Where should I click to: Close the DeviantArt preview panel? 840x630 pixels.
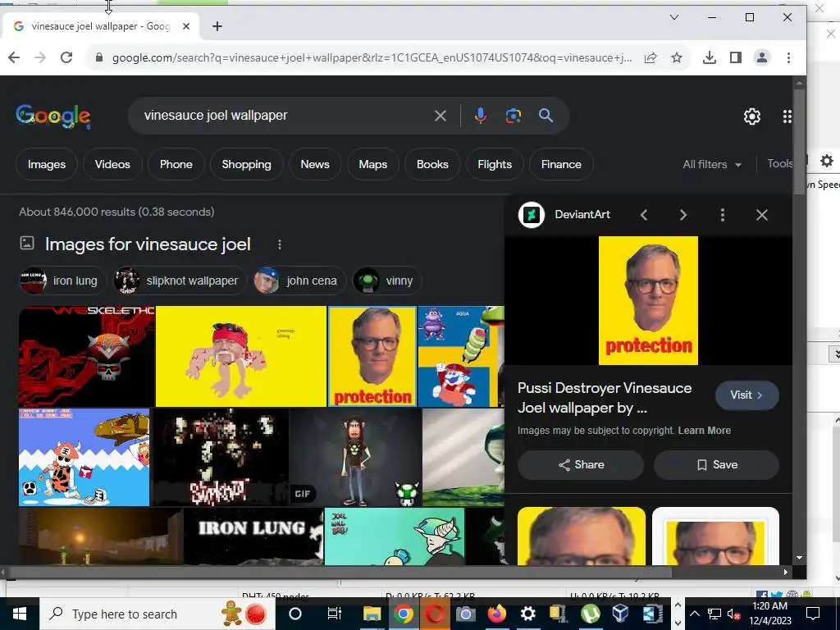click(x=762, y=216)
